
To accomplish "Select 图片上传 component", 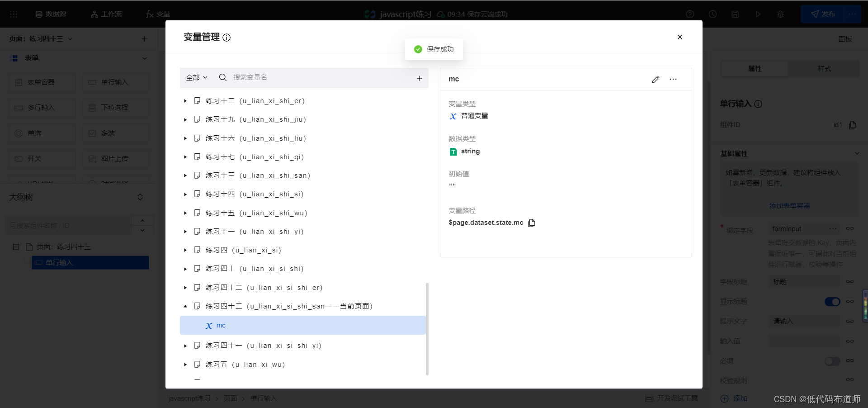I will pos(116,159).
